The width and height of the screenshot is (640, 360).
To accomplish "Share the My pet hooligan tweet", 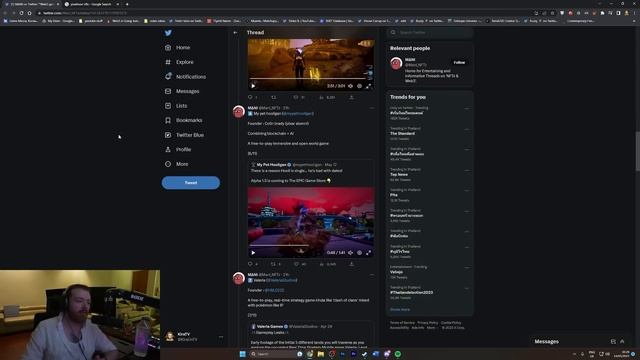I will (351, 264).
